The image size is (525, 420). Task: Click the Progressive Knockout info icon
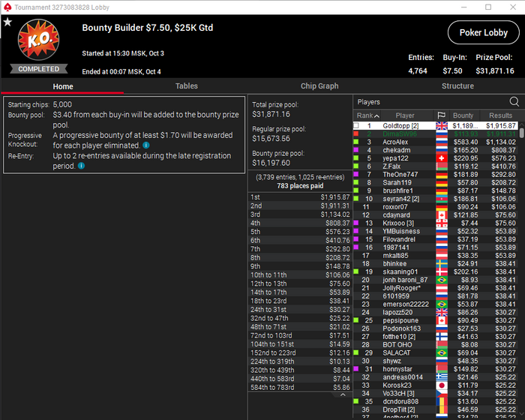[146, 145]
